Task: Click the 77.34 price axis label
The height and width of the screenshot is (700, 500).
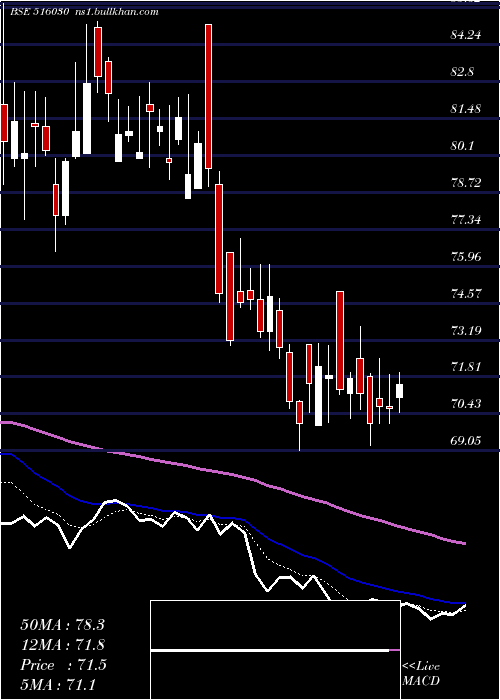Action: pyautogui.click(x=466, y=220)
